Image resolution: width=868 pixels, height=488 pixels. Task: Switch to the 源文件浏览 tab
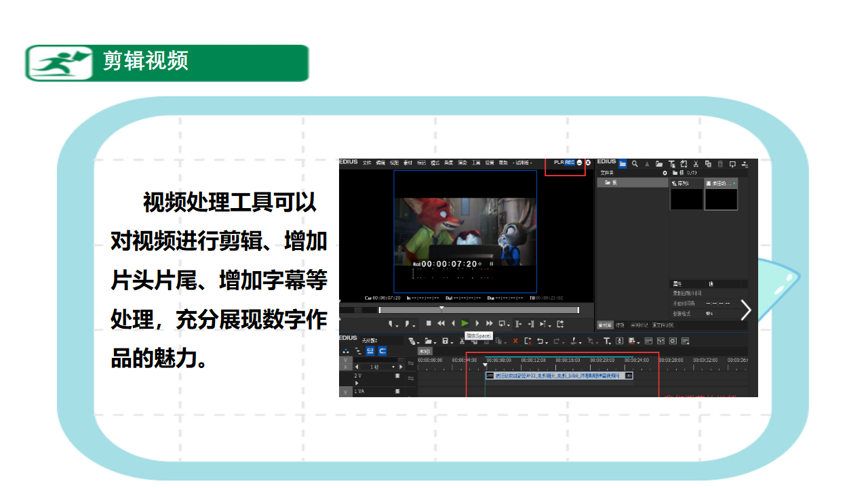click(663, 325)
